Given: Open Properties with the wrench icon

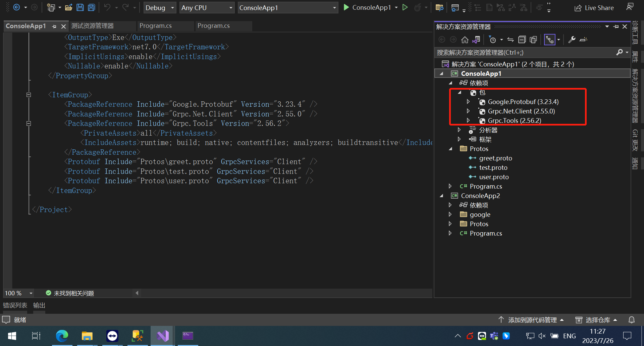Looking at the screenshot, I should (x=572, y=40).
